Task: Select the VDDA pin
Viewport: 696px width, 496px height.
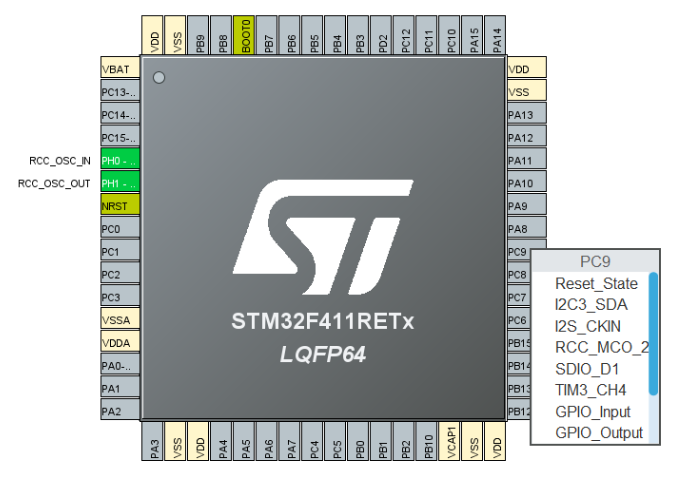Action: [x=120, y=341]
